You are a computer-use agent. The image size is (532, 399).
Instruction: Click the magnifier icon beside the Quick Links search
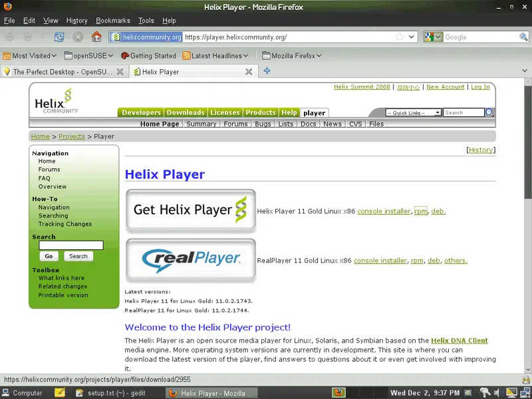pos(489,112)
